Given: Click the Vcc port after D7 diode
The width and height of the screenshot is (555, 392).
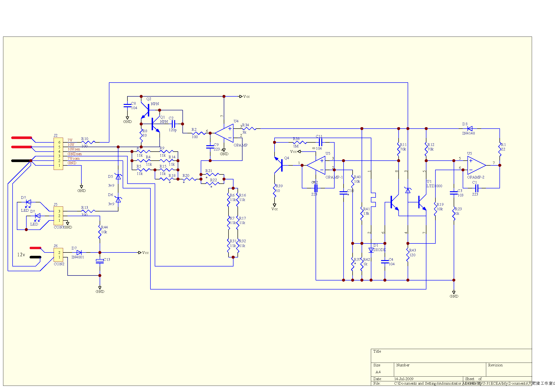Looking at the screenshot, I should click(144, 252).
